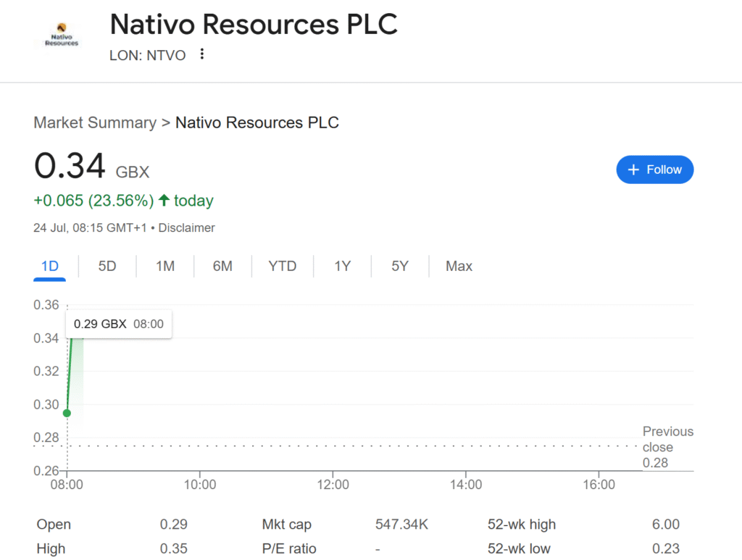The width and height of the screenshot is (742, 560).
Task: Open the three-dot options menu beside NTVO
Action: [202, 54]
